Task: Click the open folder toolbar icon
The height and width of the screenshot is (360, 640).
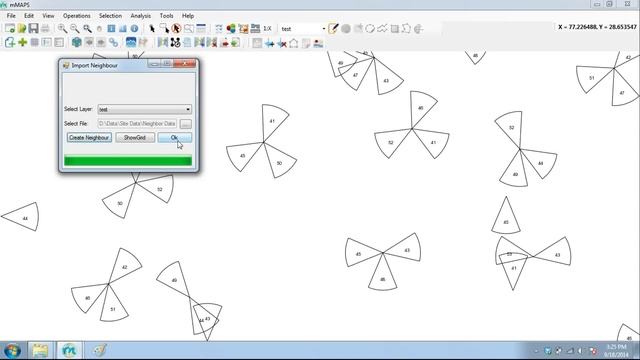Action: click(22, 28)
